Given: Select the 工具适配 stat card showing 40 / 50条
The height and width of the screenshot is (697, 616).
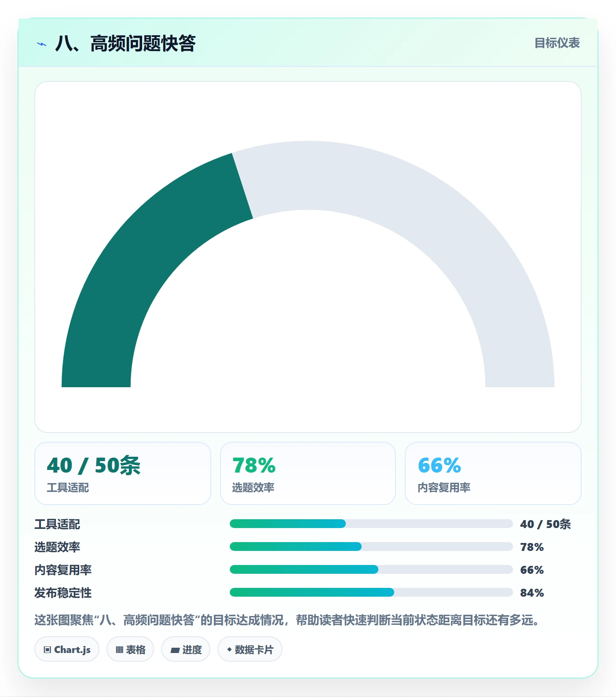Looking at the screenshot, I should pyautogui.click(x=123, y=473).
